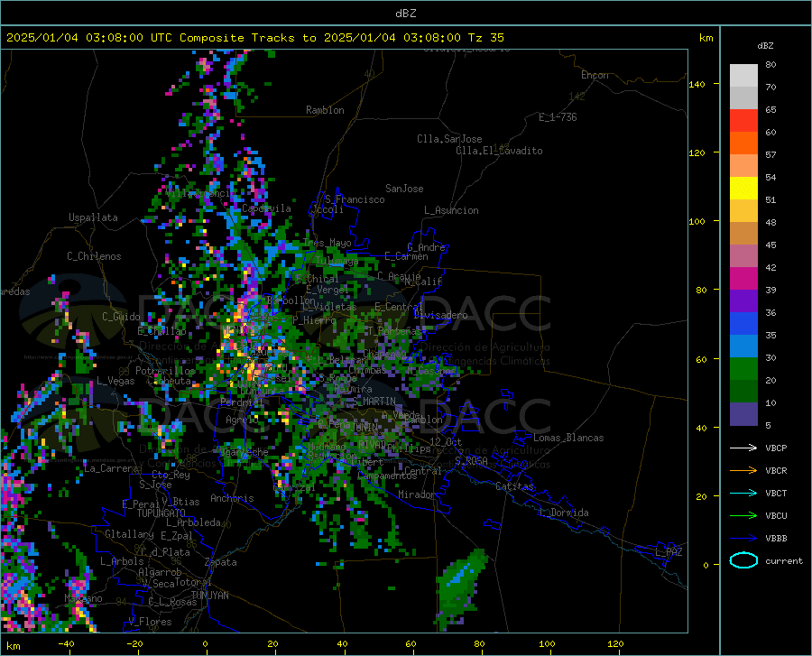This screenshot has height=656, width=812.
Task: Pick the bright yellow swatch in dBZ scale
Action: (x=743, y=189)
